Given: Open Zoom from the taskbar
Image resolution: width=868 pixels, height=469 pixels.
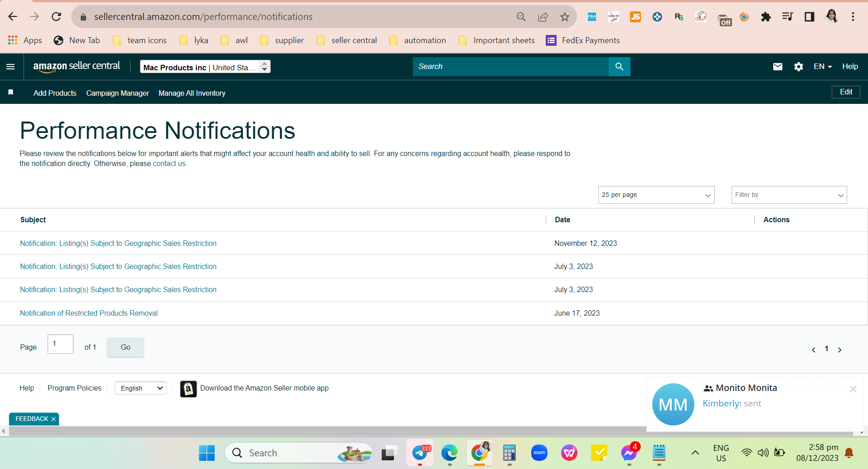Looking at the screenshot, I should 539,453.
